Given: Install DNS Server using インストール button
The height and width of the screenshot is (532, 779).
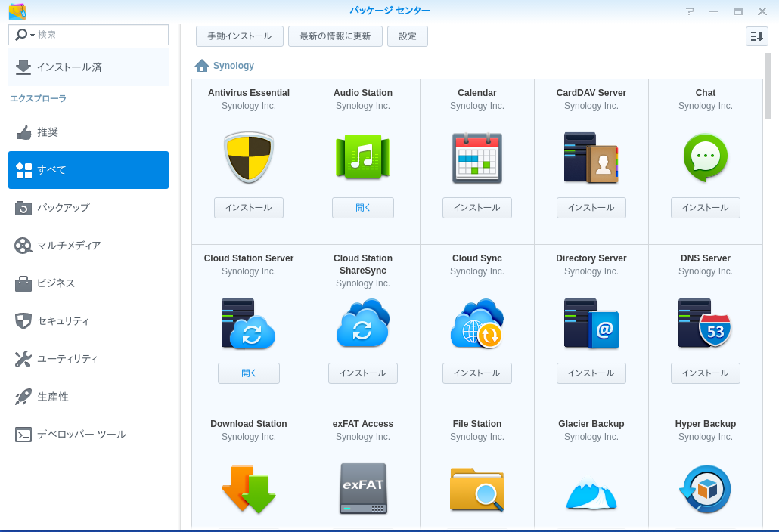Looking at the screenshot, I should (706, 373).
